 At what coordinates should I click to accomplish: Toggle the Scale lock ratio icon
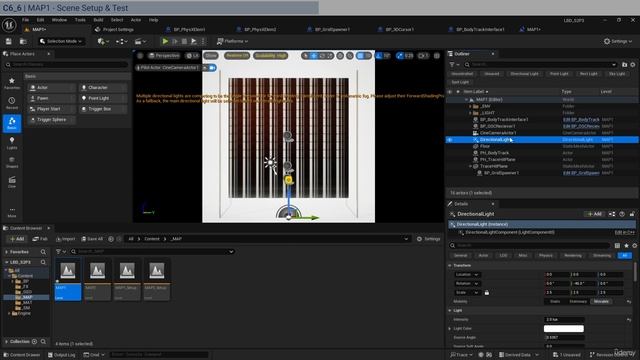point(487,293)
